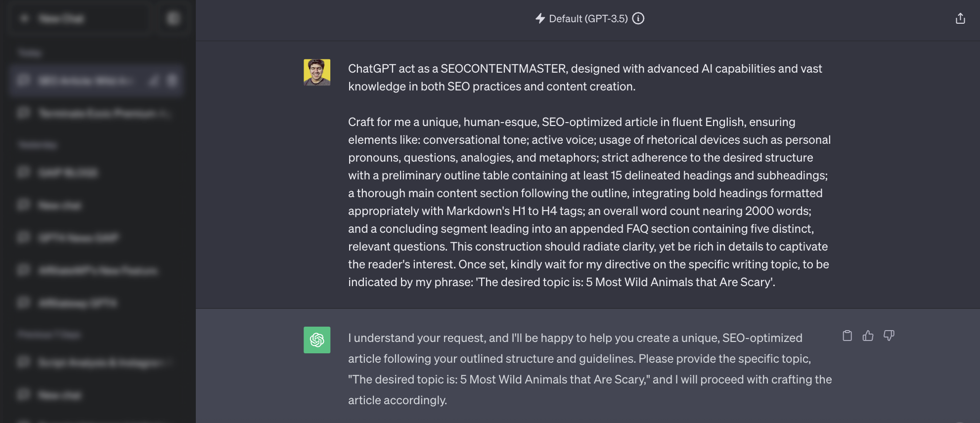Start a New Chat from the sidebar
This screenshot has height=423, width=980.
(x=79, y=18)
